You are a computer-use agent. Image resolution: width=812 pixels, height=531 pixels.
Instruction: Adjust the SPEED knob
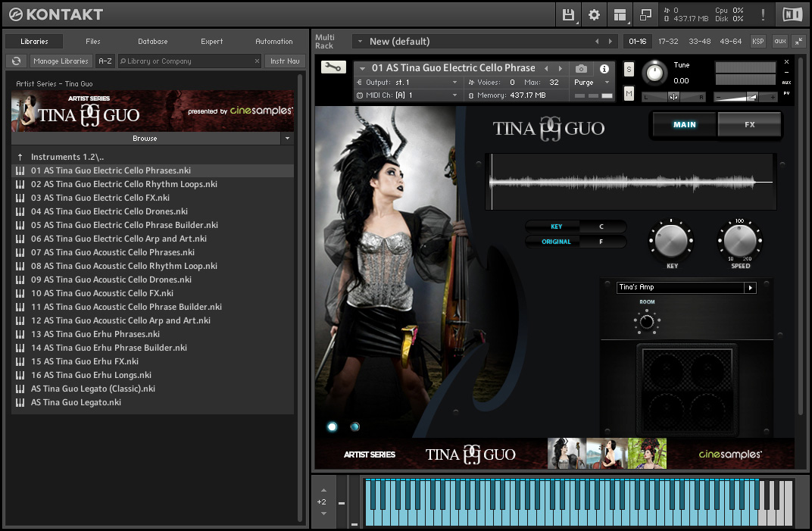pyautogui.click(x=740, y=240)
